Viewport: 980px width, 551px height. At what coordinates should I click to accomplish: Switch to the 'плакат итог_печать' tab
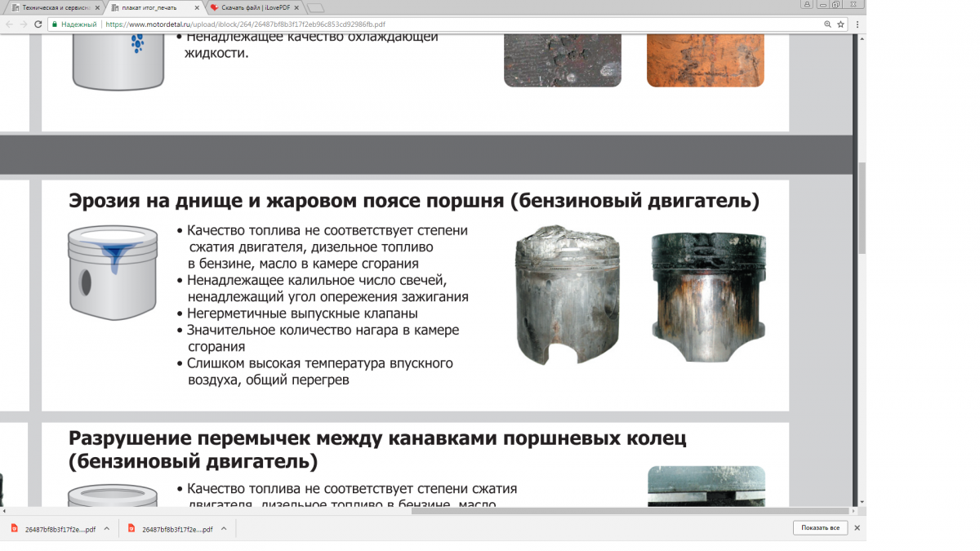pos(154,7)
